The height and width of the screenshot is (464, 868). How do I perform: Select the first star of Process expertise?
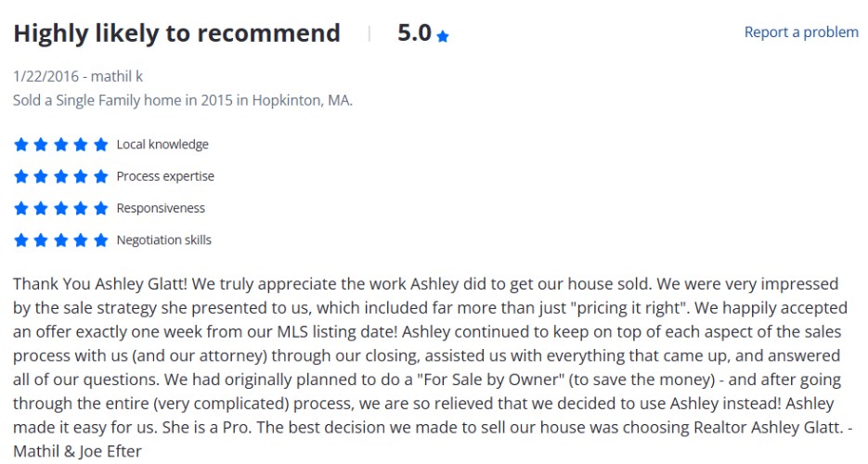(x=20, y=176)
